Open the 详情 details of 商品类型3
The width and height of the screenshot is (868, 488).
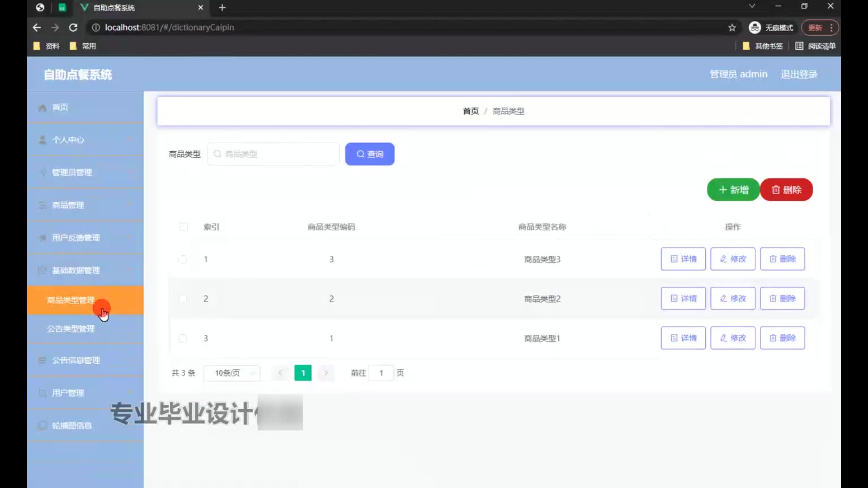(683, 259)
